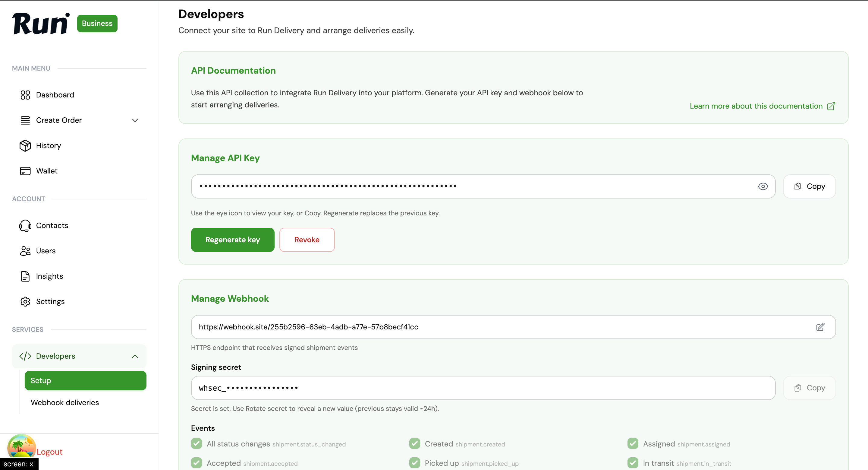Select the Setup submenu item
The width and height of the screenshot is (868, 470).
[86, 381]
